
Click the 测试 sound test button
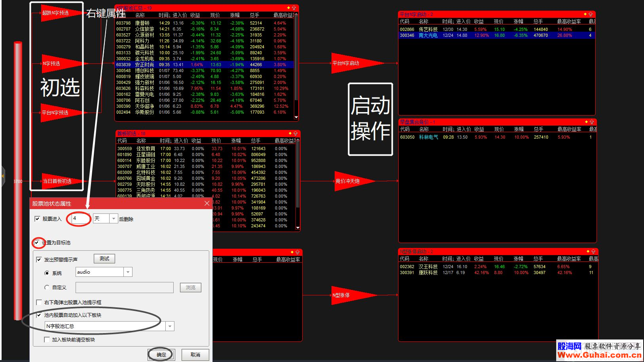[x=104, y=259]
